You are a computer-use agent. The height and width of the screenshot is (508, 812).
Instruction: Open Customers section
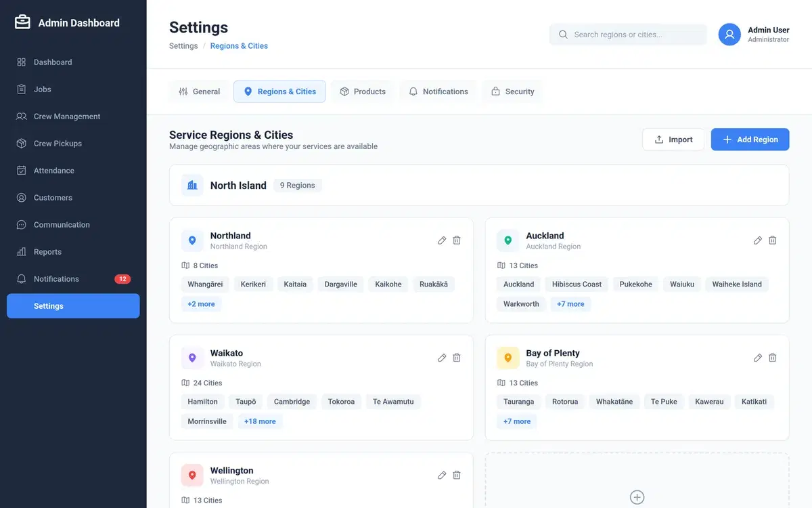tap(73, 198)
